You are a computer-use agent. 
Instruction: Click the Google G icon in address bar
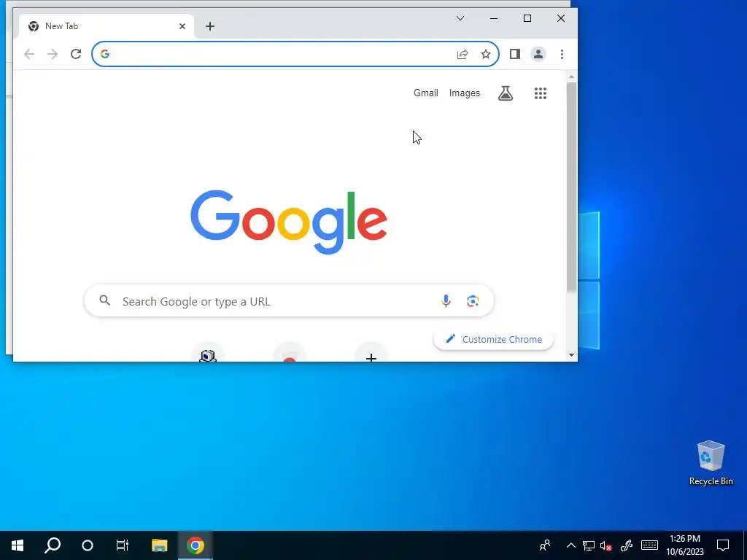(x=105, y=54)
